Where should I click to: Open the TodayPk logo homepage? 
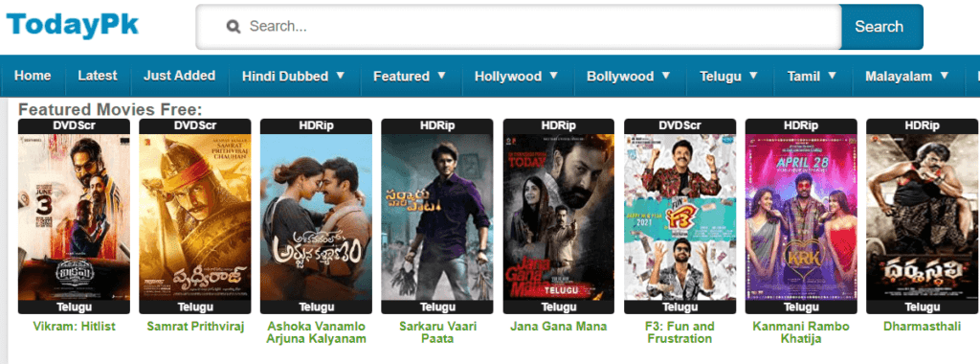point(73,25)
